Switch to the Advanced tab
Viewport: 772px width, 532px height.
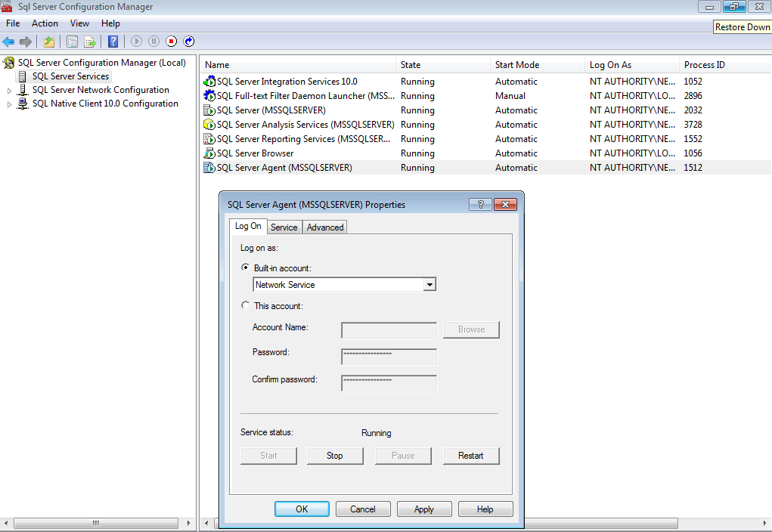325,227
